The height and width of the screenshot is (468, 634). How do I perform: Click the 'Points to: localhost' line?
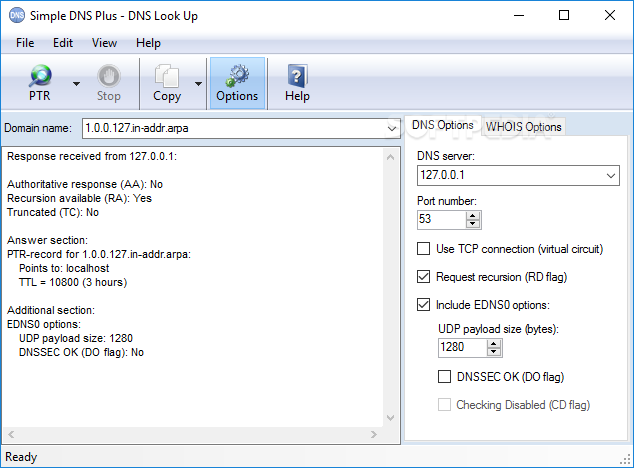(x=64, y=268)
